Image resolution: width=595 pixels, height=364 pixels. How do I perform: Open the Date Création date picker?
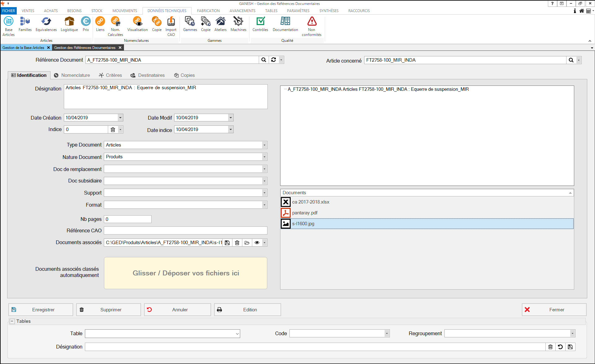click(120, 118)
